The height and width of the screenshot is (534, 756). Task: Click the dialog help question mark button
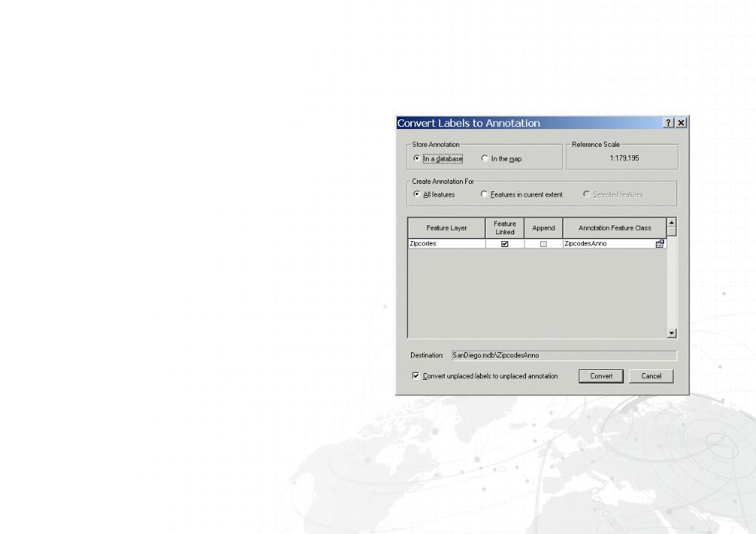click(668, 123)
